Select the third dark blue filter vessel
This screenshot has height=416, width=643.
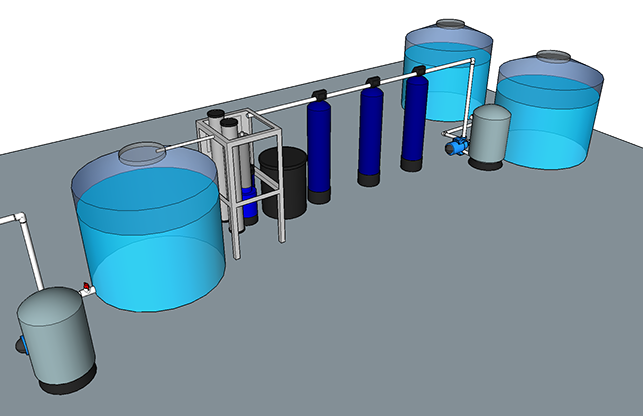[416, 119]
